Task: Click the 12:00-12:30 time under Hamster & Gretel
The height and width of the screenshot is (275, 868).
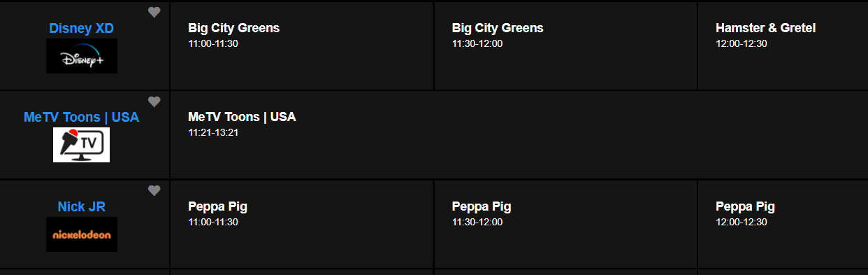Action: [742, 43]
